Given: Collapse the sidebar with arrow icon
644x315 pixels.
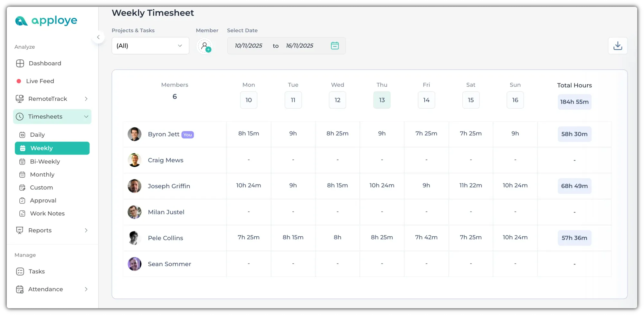Looking at the screenshot, I should (98, 37).
